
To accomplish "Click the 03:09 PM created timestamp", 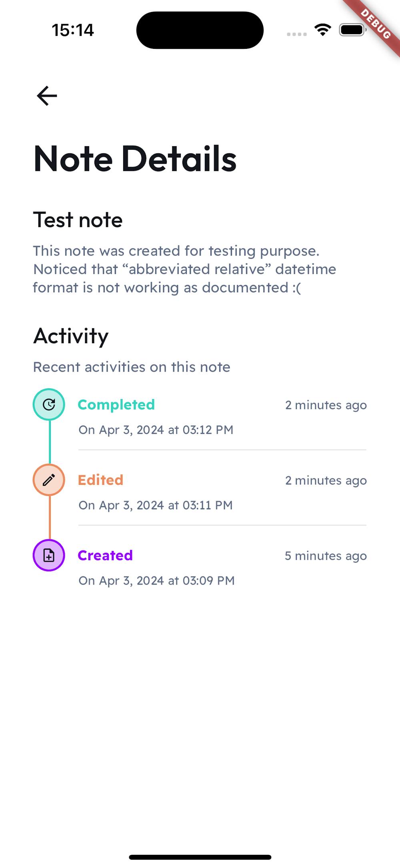I will 156,581.
